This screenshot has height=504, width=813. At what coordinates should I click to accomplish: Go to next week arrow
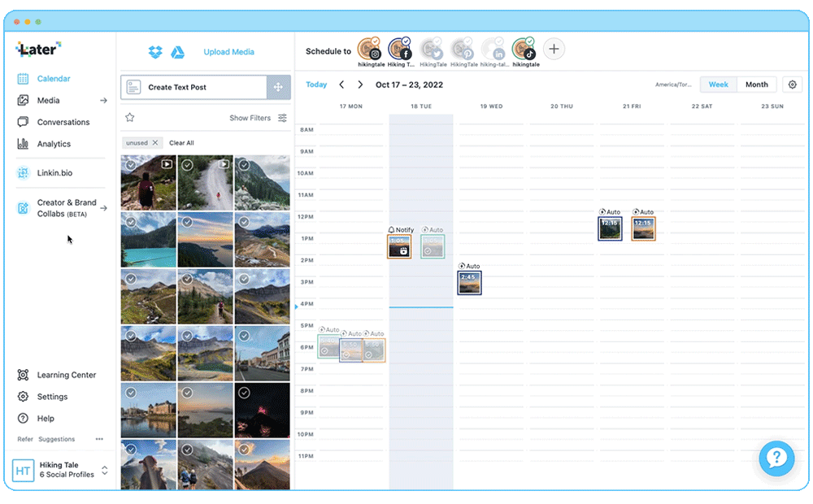click(x=360, y=85)
